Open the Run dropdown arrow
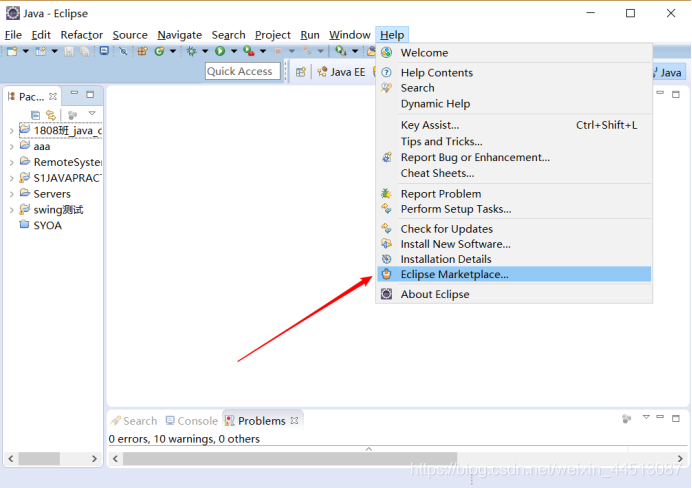The image size is (692, 488). [x=234, y=52]
